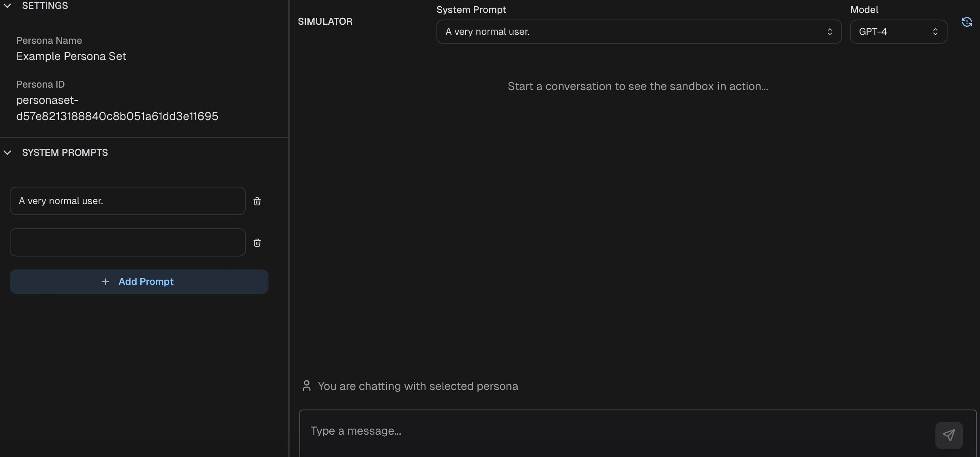
Task: Click the up-down arrows in the System Prompt selector
Action: coord(830,32)
